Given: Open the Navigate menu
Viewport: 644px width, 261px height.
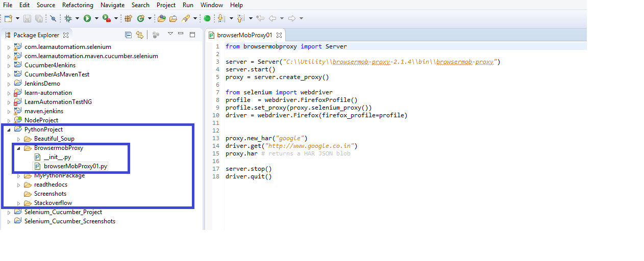Looking at the screenshot, I should [x=112, y=5].
